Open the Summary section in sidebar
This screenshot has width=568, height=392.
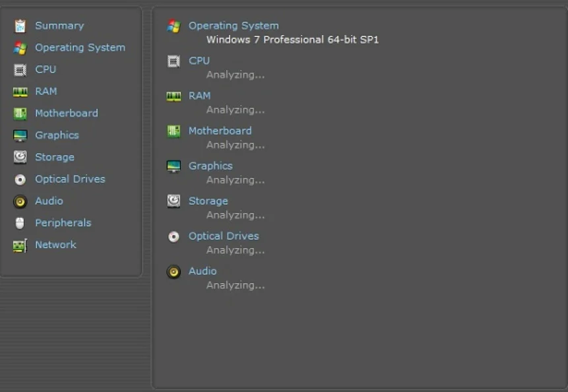point(59,26)
